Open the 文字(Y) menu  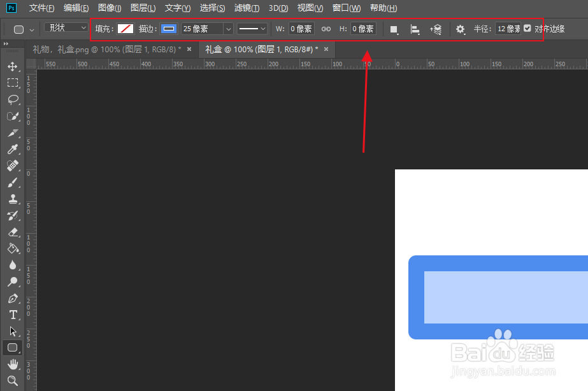tap(178, 8)
